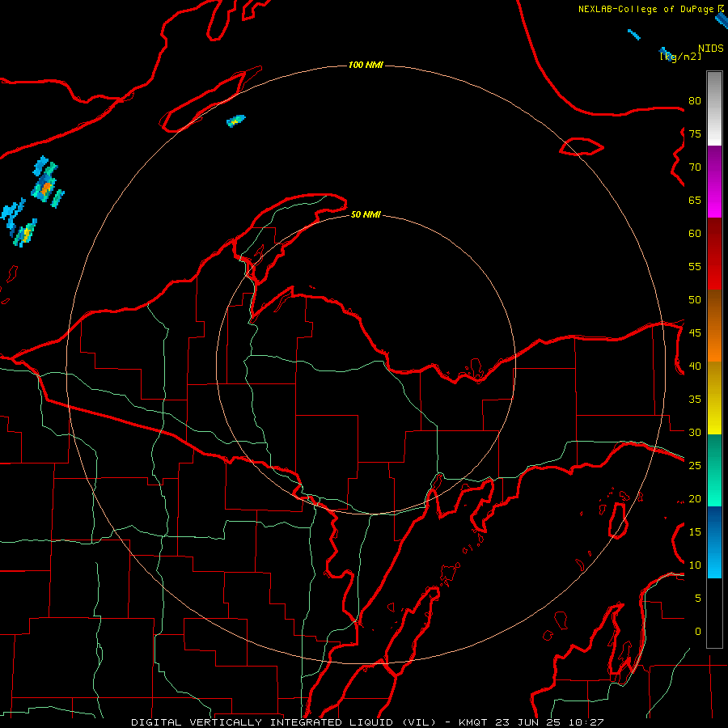Click the 75 value on the color scale

(x=695, y=133)
